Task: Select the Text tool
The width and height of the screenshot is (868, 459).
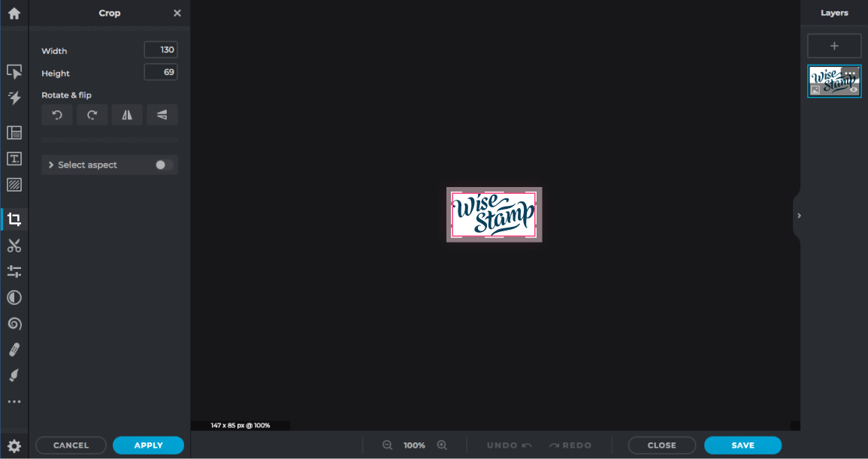Action: (x=14, y=159)
